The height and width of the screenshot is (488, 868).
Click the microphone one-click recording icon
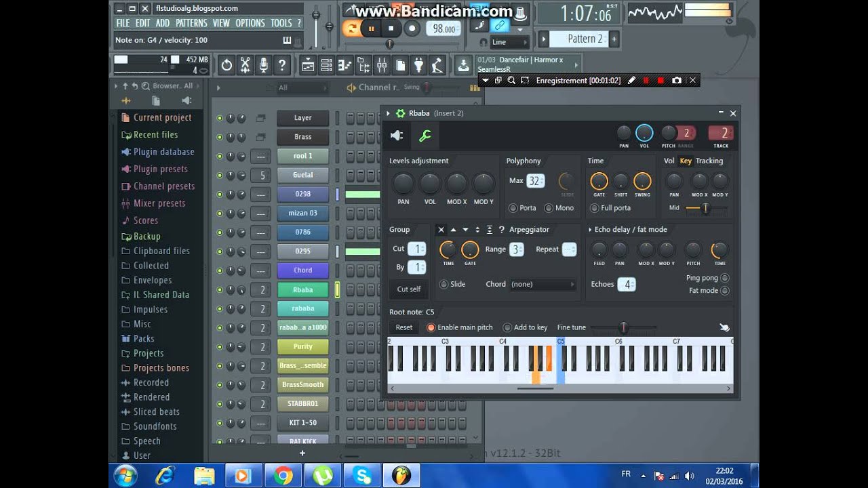pos(263,65)
